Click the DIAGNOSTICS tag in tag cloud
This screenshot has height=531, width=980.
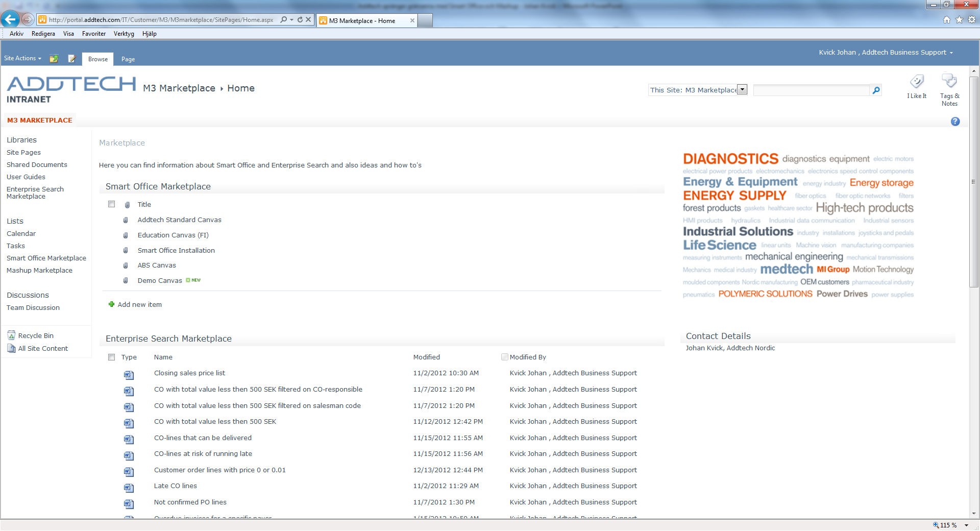(730, 159)
